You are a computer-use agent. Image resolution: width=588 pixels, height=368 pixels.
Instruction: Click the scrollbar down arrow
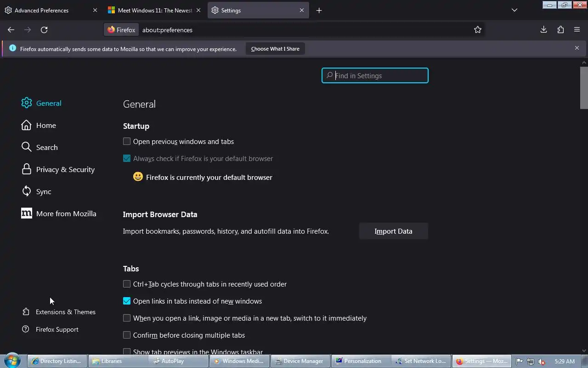pos(584,351)
